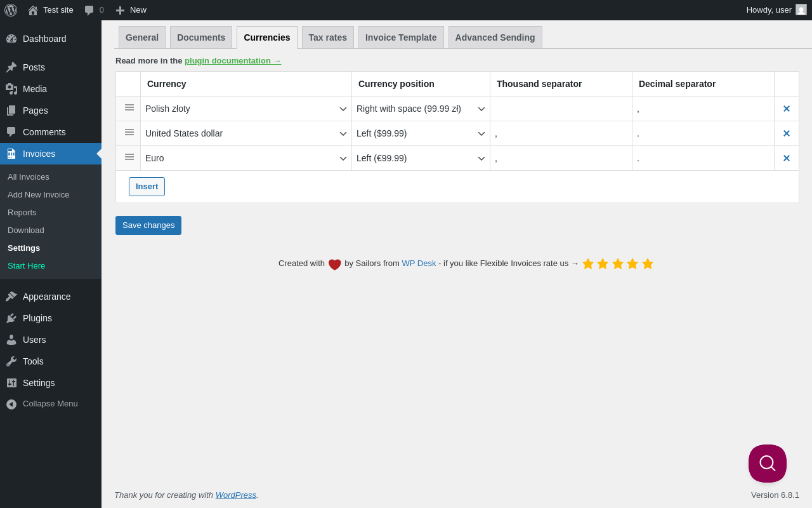Open the Polish złoty currency dropdown
The image size is (812, 508).
point(246,109)
